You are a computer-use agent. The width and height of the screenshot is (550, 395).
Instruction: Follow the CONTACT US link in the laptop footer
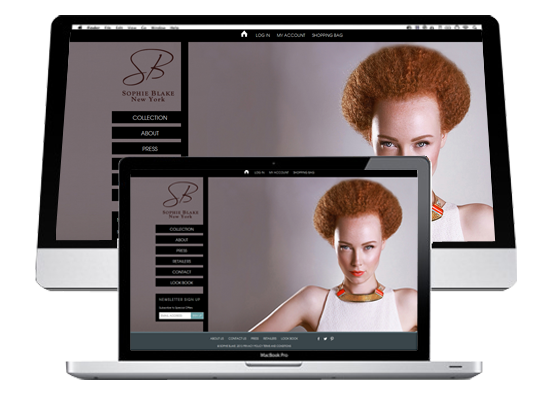point(237,339)
